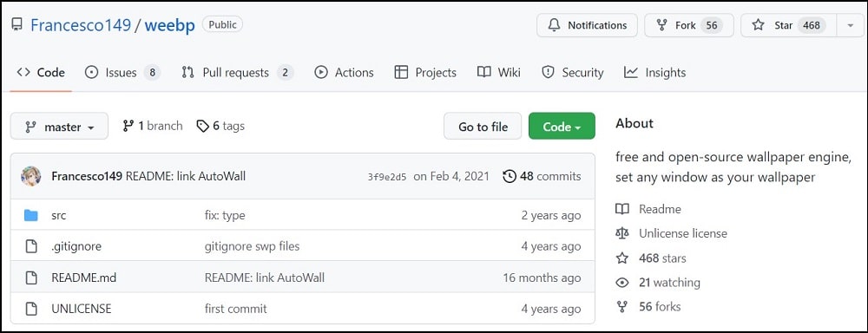This screenshot has width=868, height=333.
Task: Click the About heading
Action: [635, 123]
